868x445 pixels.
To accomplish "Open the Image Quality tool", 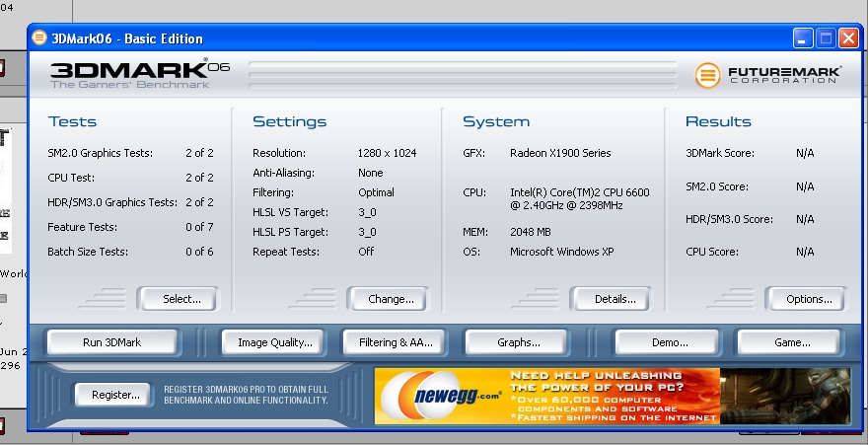I will click(273, 342).
